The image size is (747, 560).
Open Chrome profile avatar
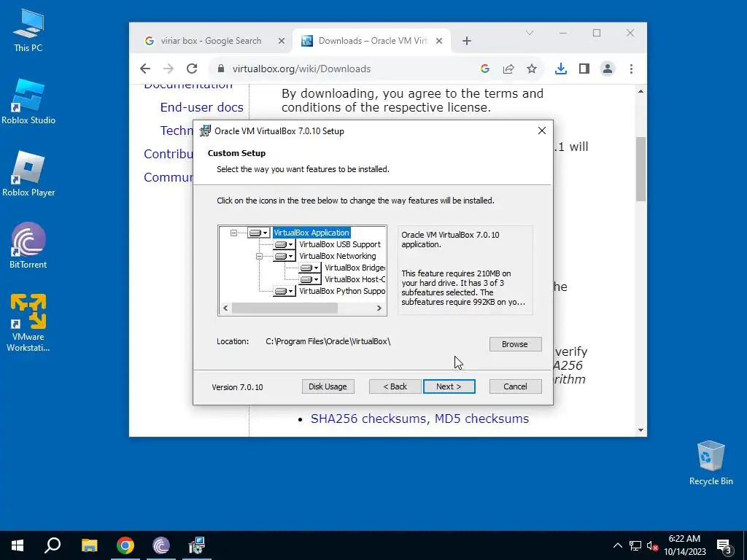(x=608, y=69)
